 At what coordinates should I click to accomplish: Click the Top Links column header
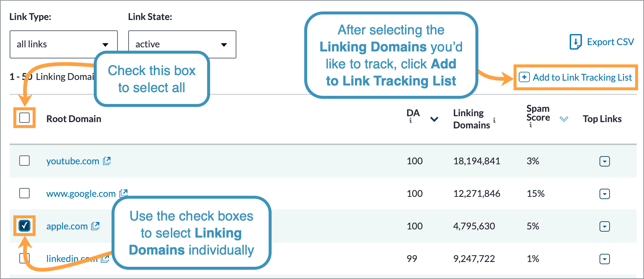click(x=602, y=118)
